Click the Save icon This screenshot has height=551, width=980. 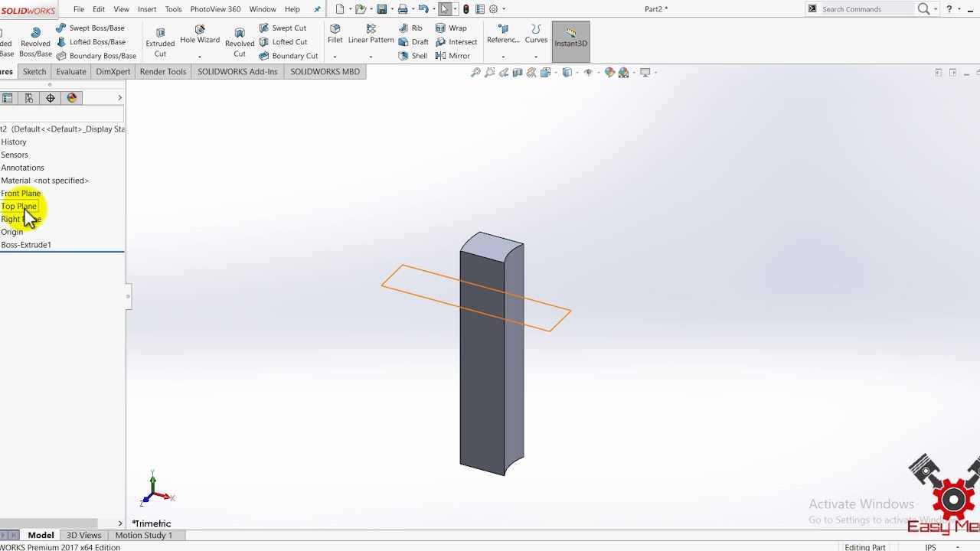click(381, 9)
